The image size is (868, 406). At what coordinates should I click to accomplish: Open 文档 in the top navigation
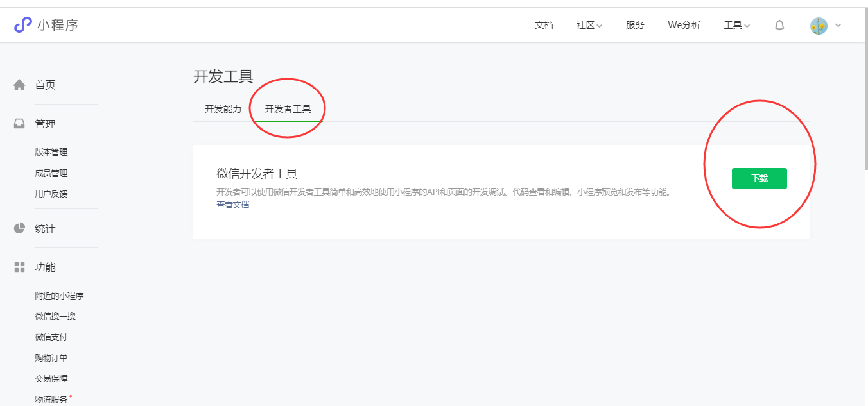(544, 26)
